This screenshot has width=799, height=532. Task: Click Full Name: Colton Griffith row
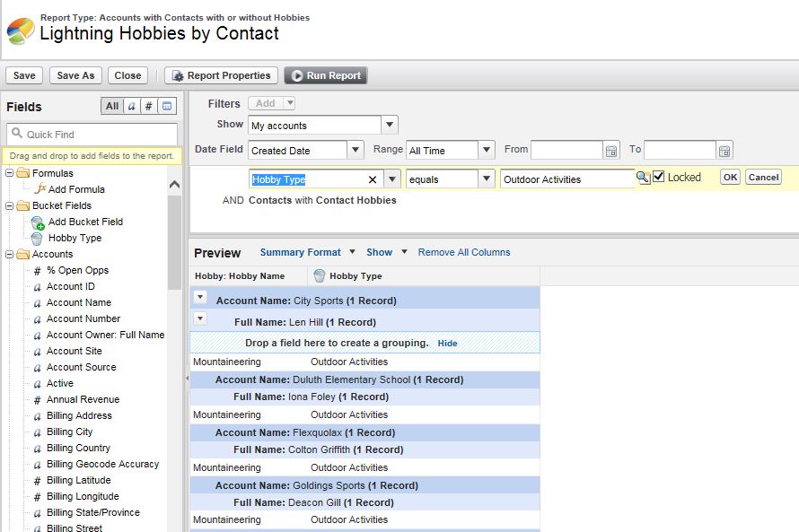coord(364,450)
